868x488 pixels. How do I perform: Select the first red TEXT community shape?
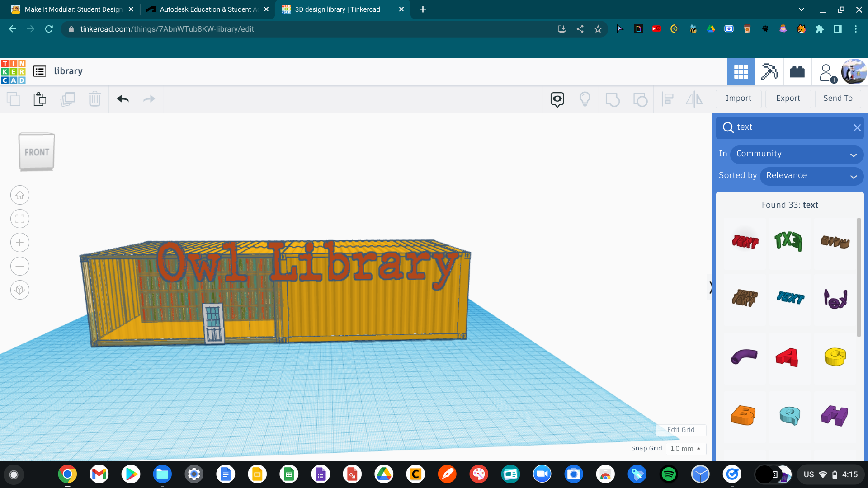(744, 241)
